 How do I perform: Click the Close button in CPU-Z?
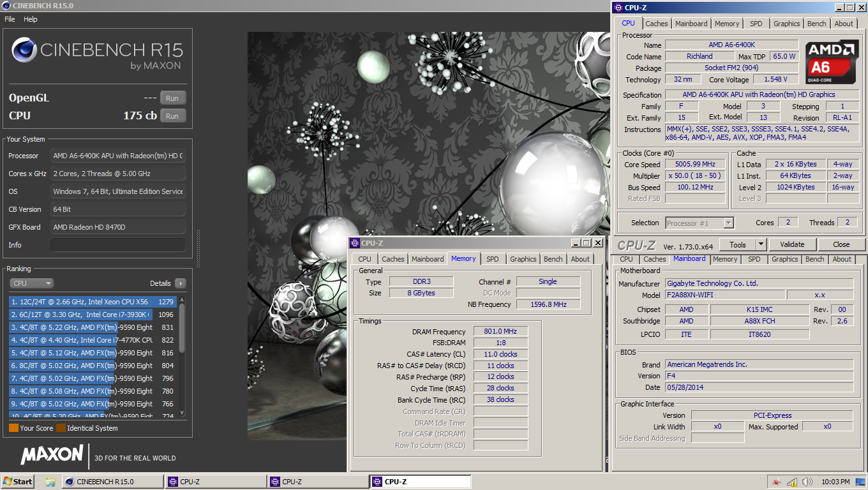coord(841,244)
